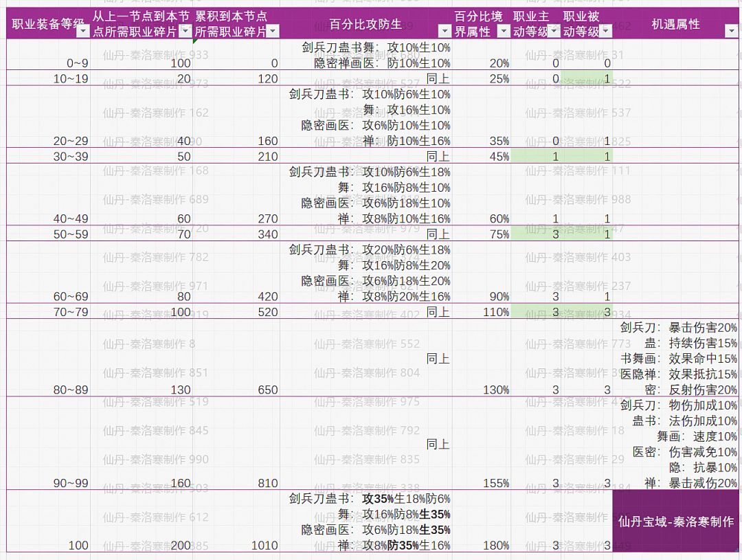Select realm percentage cell 110%
Viewport: 742px width, 560px height.
coord(482,311)
